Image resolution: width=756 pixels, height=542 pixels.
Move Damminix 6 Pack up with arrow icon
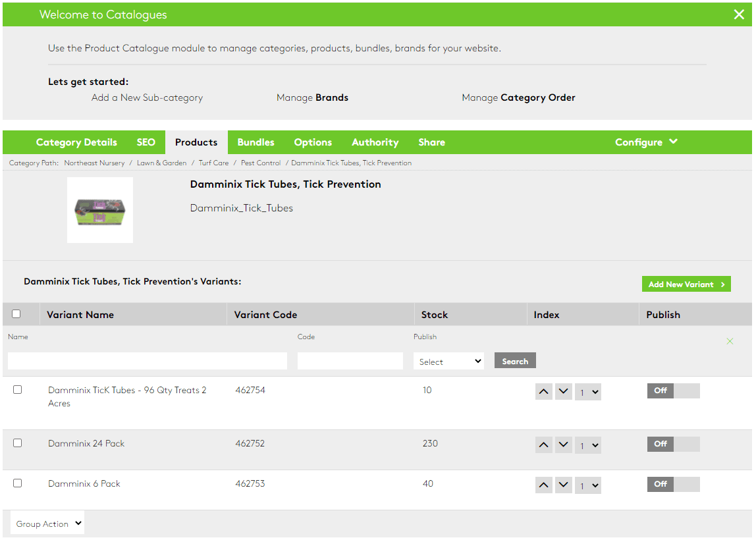click(543, 485)
